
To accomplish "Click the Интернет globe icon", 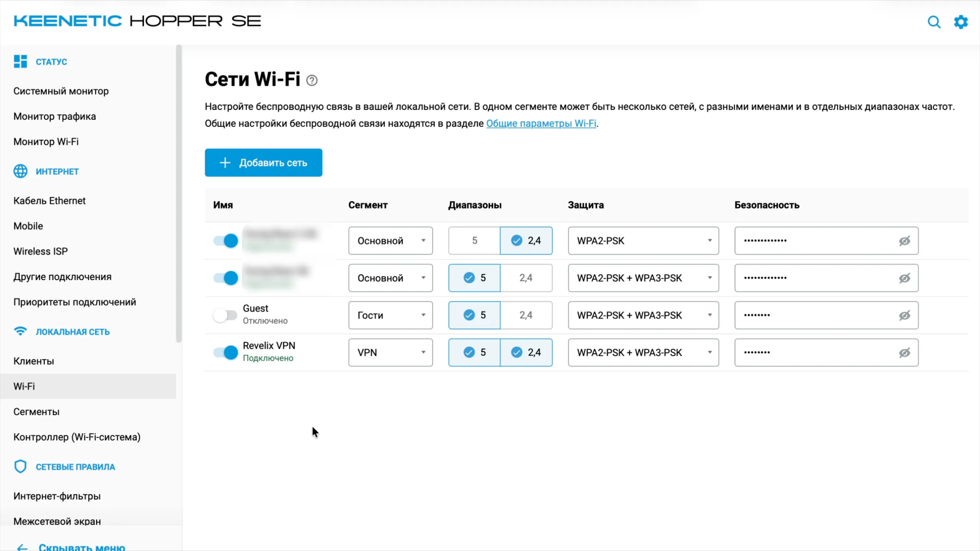I will [x=20, y=171].
